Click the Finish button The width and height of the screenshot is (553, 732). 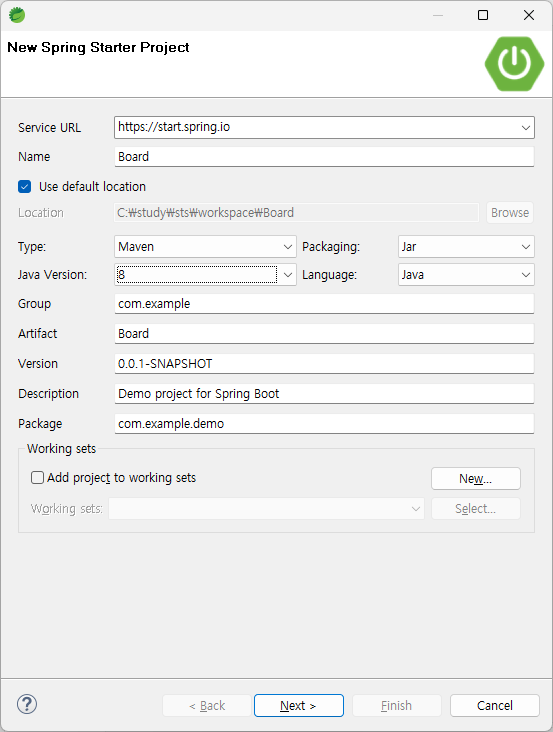pos(397,705)
